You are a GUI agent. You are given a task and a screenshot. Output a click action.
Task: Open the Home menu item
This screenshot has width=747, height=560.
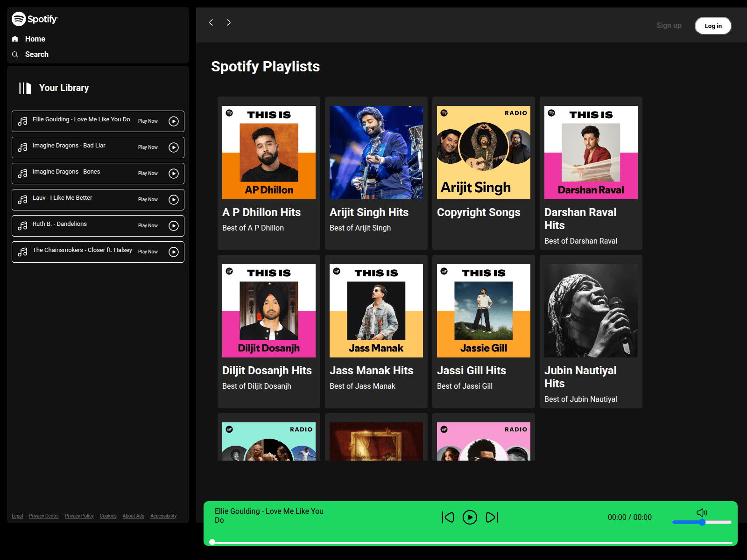35,39
